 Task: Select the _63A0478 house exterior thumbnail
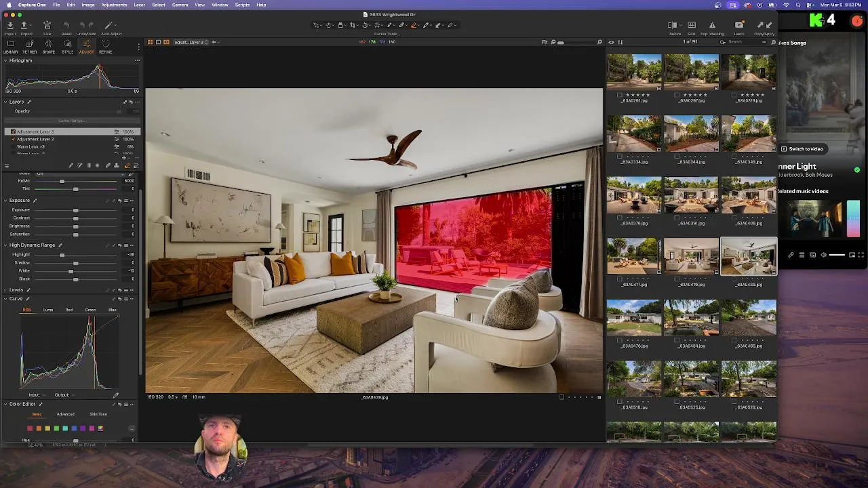(x=633, y=317)
